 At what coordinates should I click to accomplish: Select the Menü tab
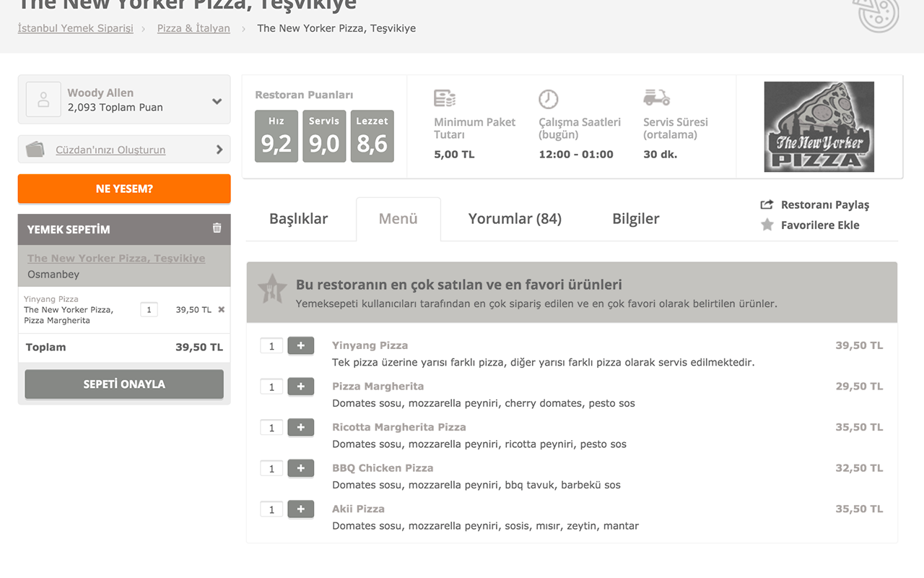[x=398, y=219]
